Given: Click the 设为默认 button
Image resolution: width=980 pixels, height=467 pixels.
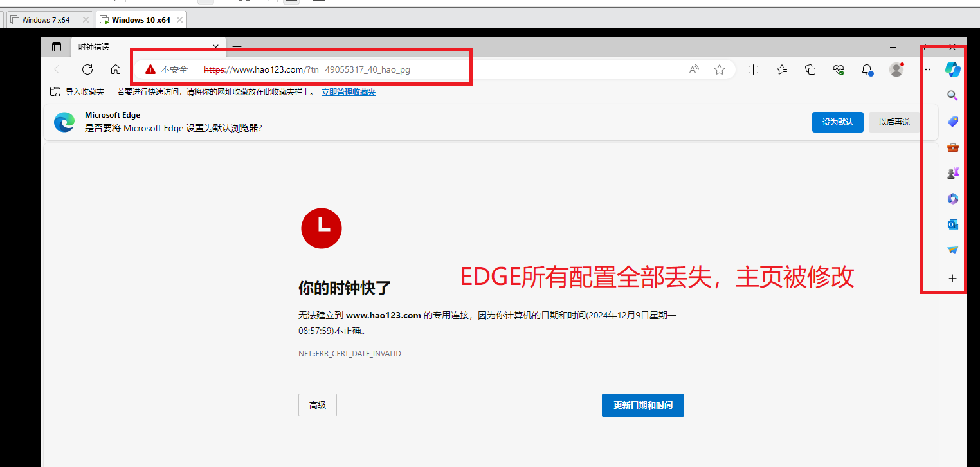Looking at the screenshot, I should click(837, 122).
